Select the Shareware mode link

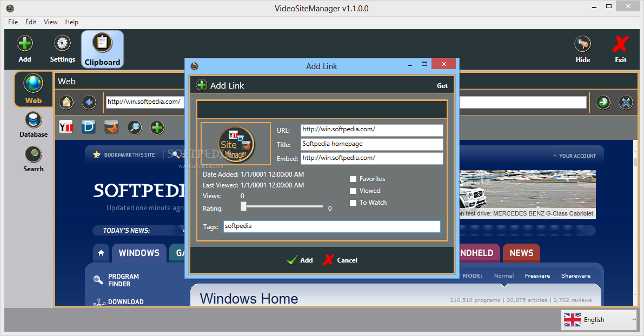[x=576, y=275]
